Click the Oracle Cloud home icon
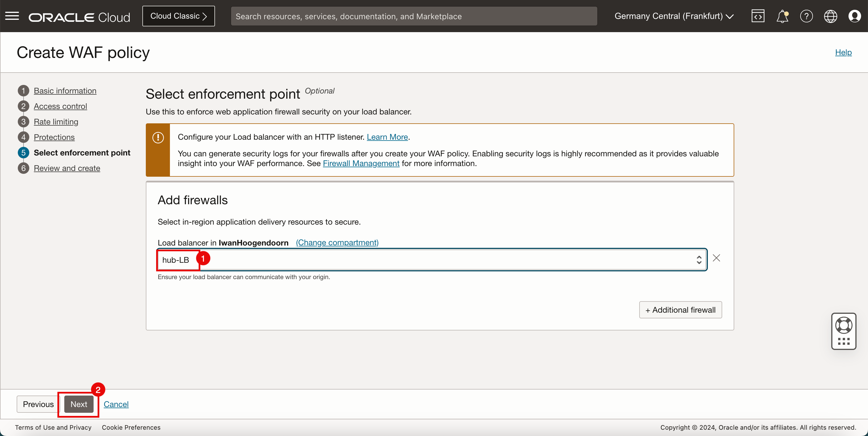Image resolution: width=868 pixels, height=436 pixels. point(81,16)
